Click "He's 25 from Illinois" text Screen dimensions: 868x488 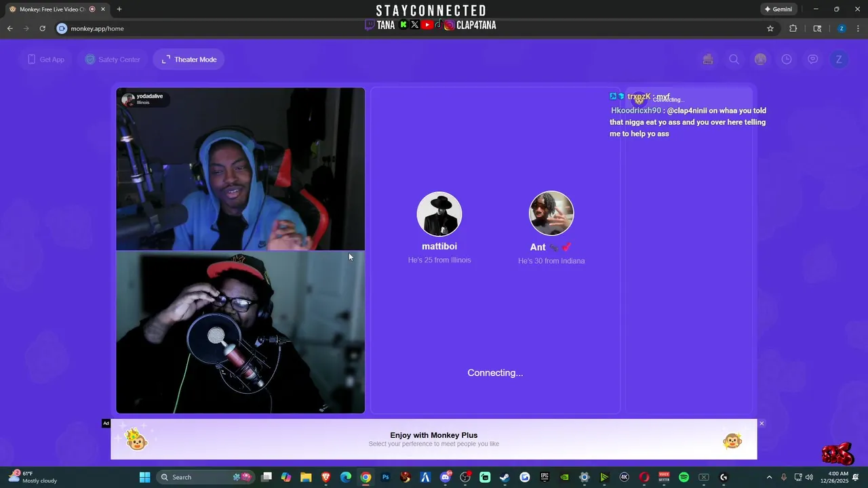(439, 260)
